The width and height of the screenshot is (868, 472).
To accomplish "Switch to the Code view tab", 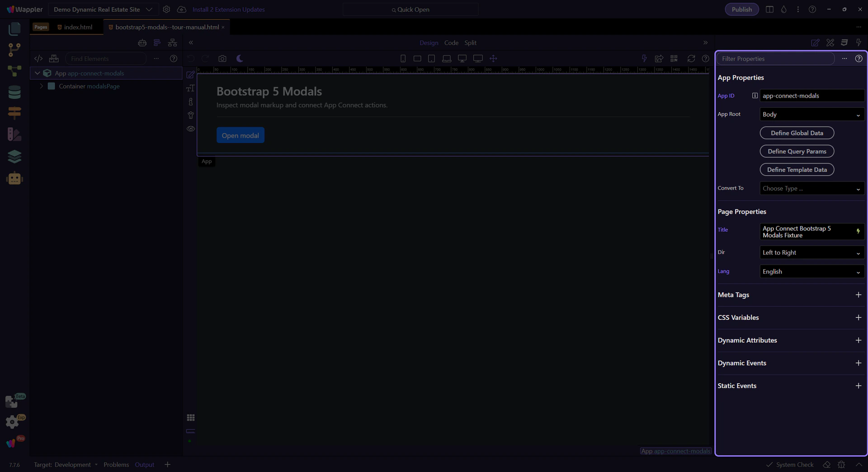I will tap(451, 43).
